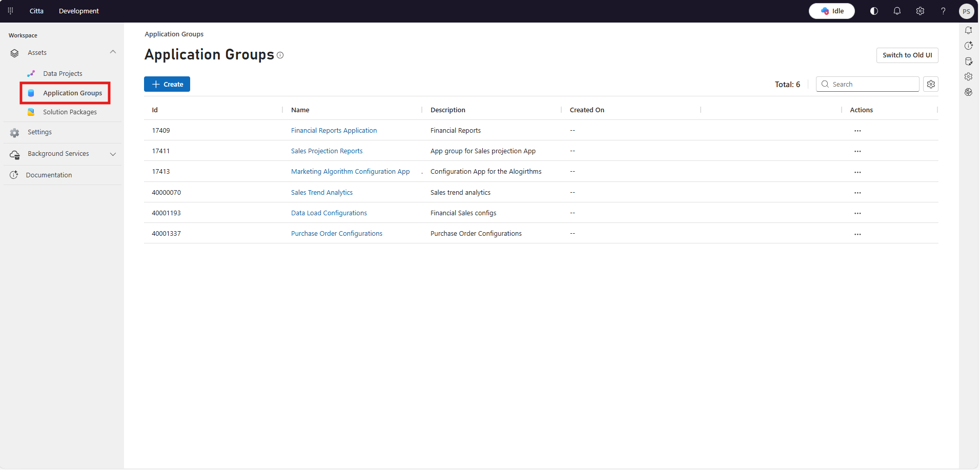
Task: Switch to Old UI
Action: pyautogui.click(x=907, y=55)
